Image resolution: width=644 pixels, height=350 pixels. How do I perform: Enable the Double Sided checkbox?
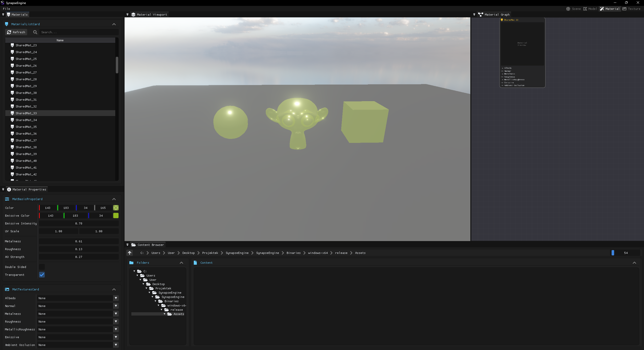42,267
